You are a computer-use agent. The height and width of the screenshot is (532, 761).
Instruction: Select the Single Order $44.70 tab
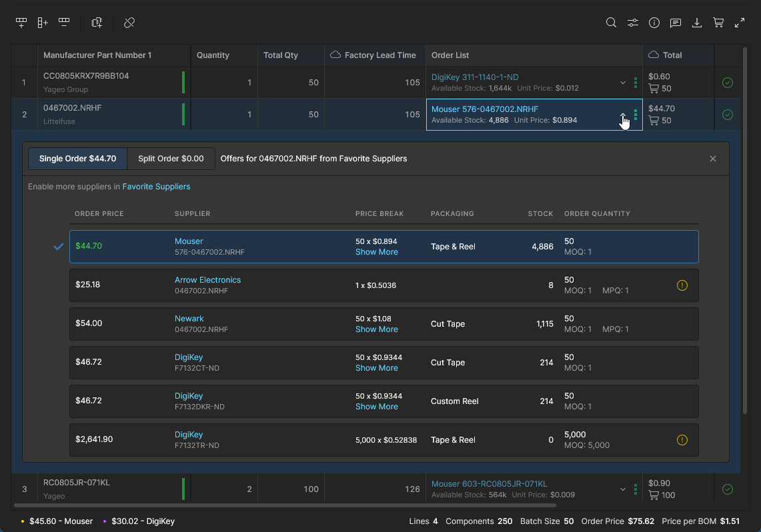pyautogui.click(x=77, y=159)
